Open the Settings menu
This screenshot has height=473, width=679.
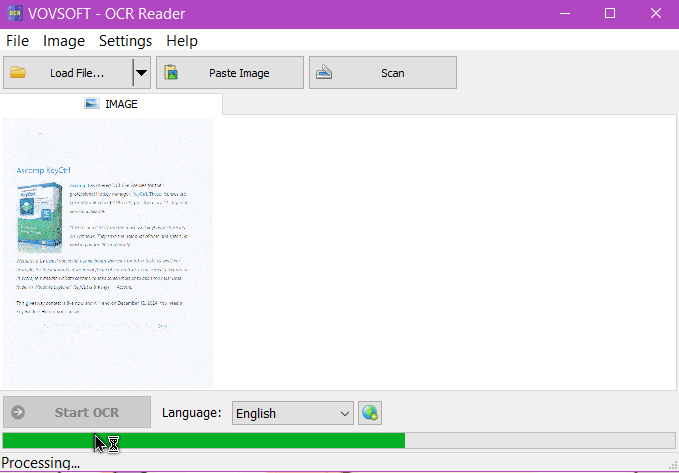point(126,41)
